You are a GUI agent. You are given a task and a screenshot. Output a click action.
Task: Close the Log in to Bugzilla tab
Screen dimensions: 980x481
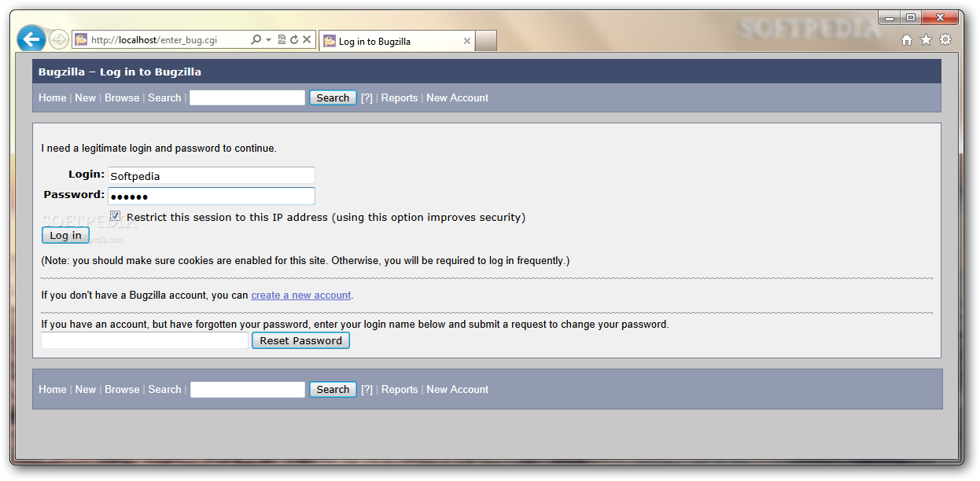click(466, 41)
